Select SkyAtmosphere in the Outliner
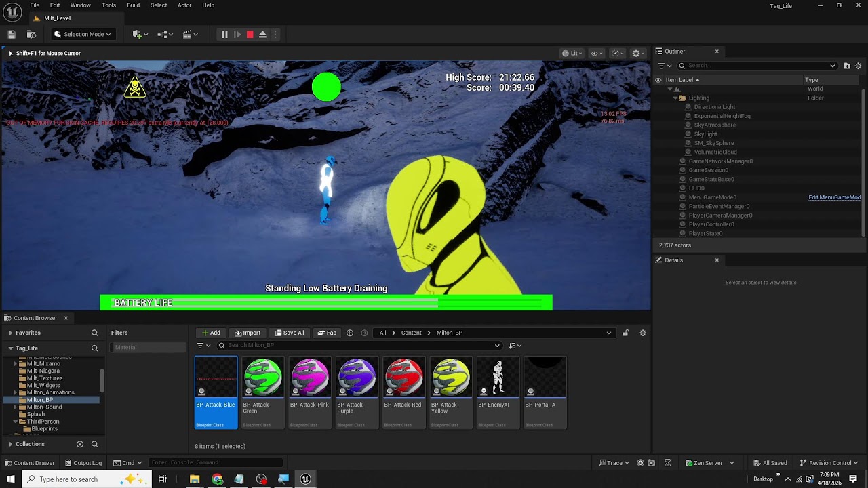Screen dimensions: 868x488 714,125
